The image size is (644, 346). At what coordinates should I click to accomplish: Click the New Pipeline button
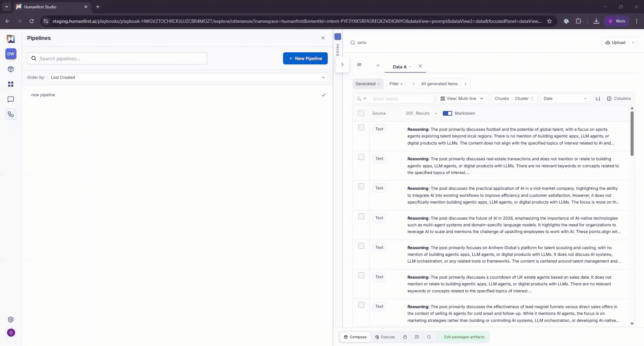305,58
